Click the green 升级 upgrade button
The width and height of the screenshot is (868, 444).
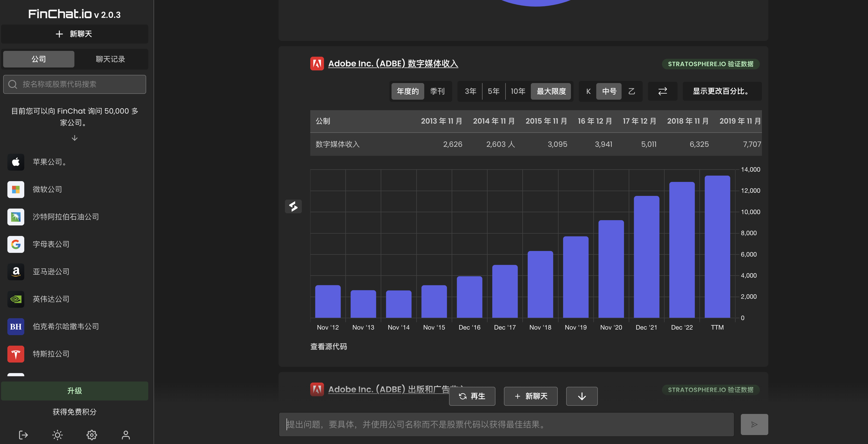pyautogui.click(x=74, y=391)
